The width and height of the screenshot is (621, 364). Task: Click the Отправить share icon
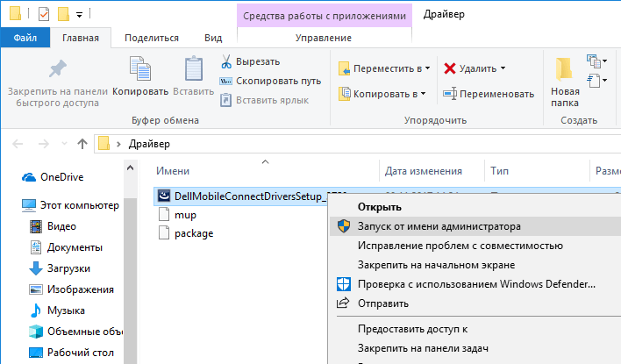click(343, 303)
